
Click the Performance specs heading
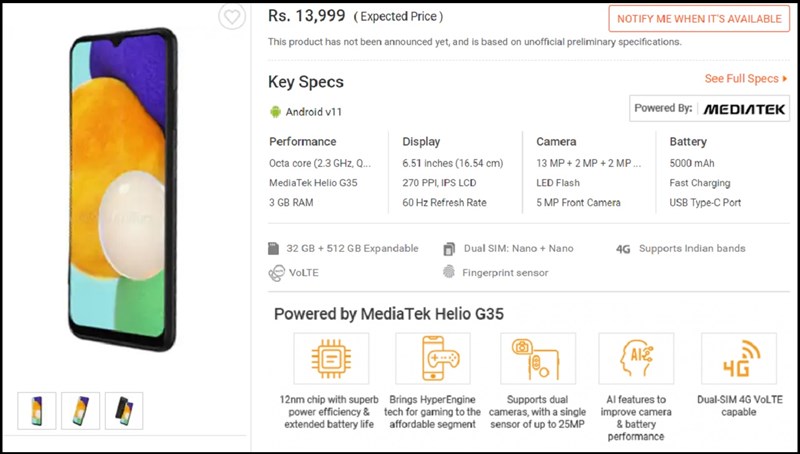pos(303,142)
